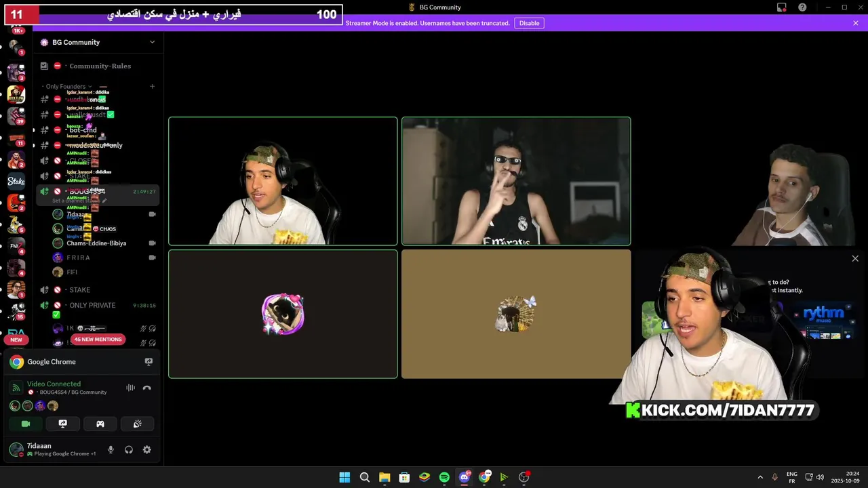The height and width of the screenshot is (488, 868).
Task: Switch ENG FR input language
Action: (791, 477)
